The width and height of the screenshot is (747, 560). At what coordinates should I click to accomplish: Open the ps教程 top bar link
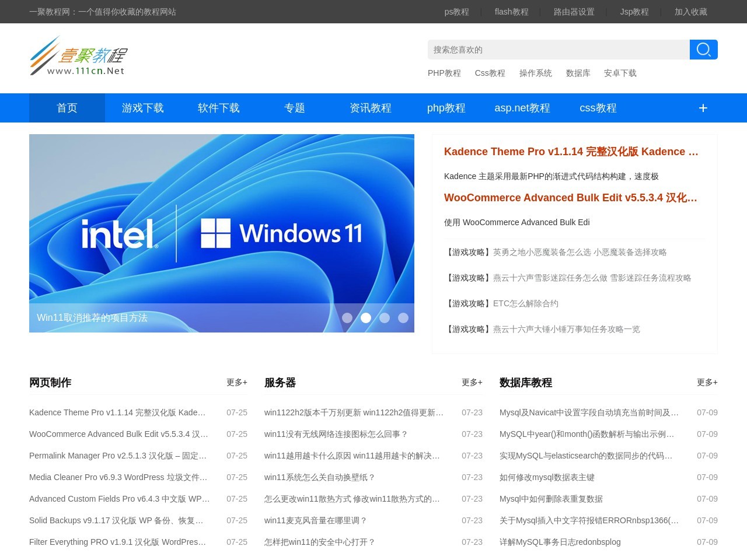pyautogui.click(x=456, y=12)
